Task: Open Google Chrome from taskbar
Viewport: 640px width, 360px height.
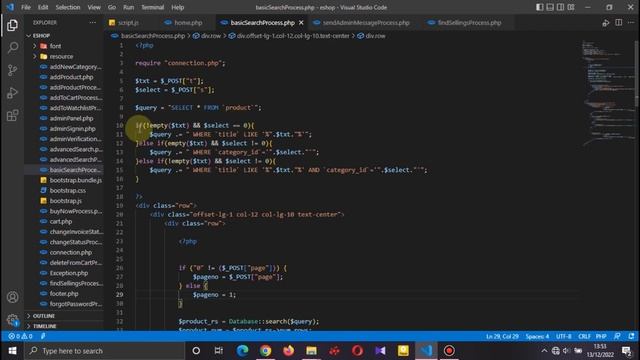Action: pos(265,351)
